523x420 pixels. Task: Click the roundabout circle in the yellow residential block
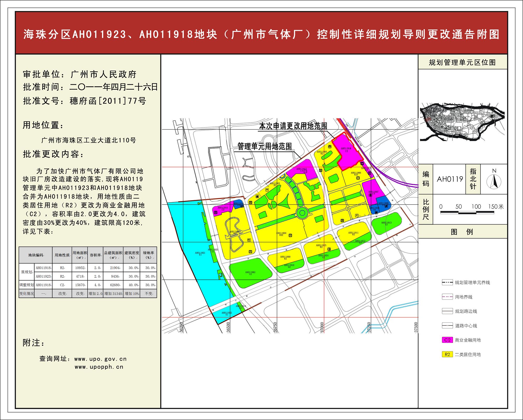(x=302, y=213)
